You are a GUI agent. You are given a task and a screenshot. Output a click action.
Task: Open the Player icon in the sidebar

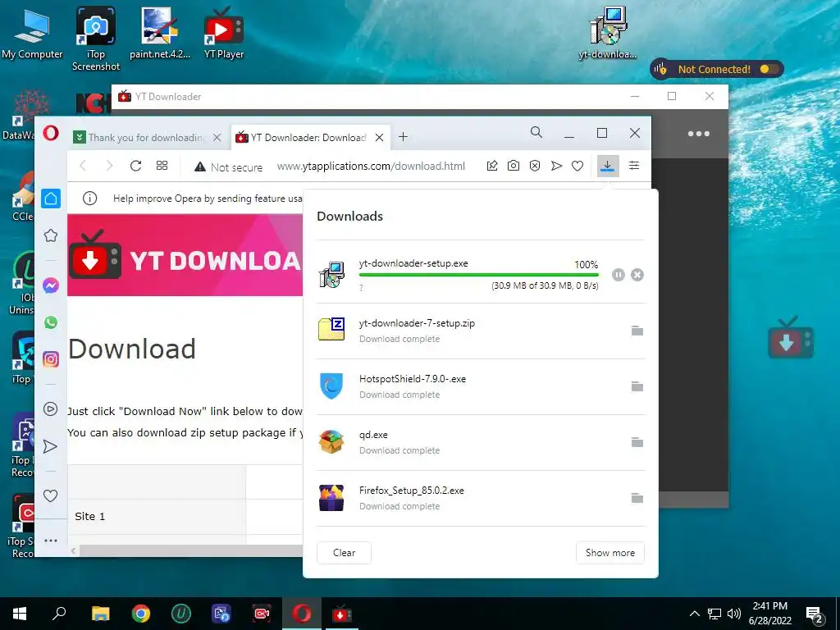(50, 409)
